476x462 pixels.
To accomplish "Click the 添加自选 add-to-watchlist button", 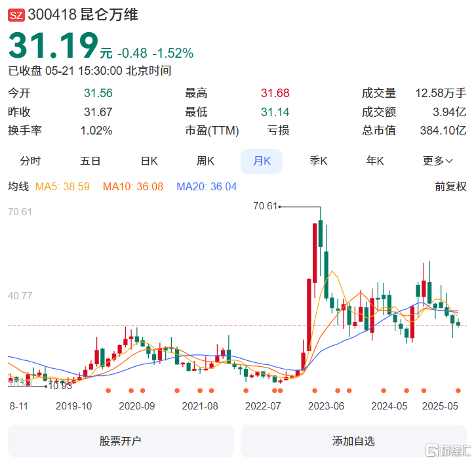I will click(353, 441).
